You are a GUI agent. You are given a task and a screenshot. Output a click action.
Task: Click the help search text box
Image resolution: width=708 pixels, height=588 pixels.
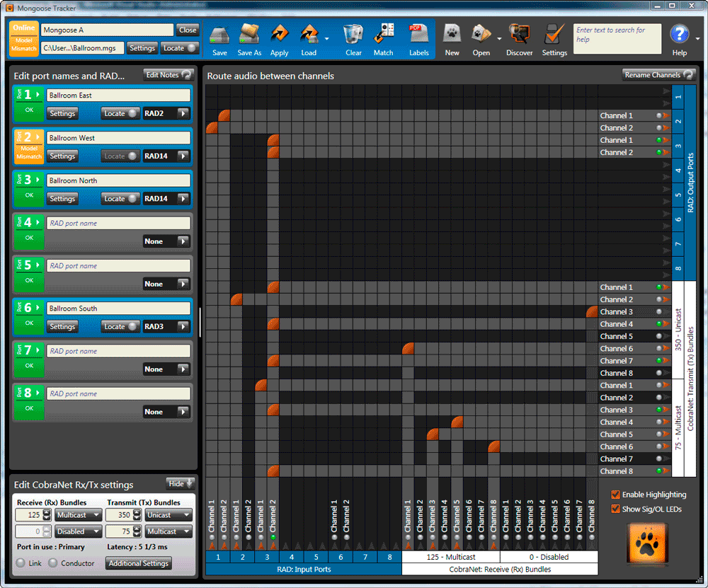[617, 39]
